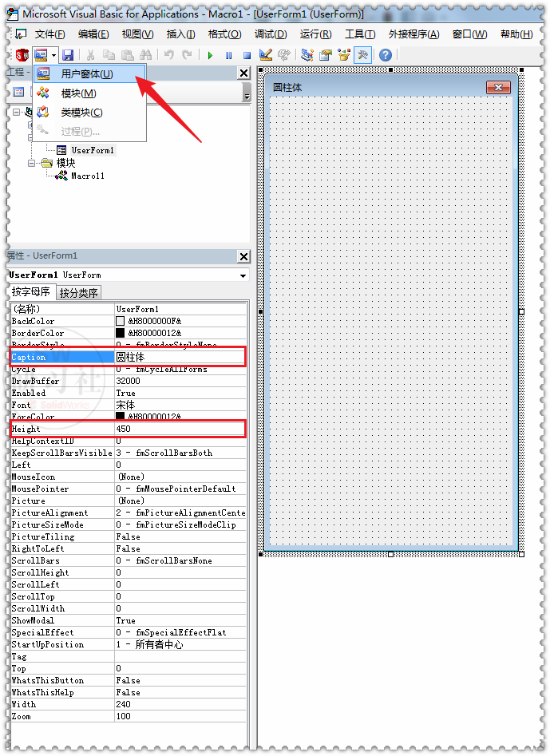Open the 运行(R) menu
The image size is (550, 756).
(x=316, y=34)
